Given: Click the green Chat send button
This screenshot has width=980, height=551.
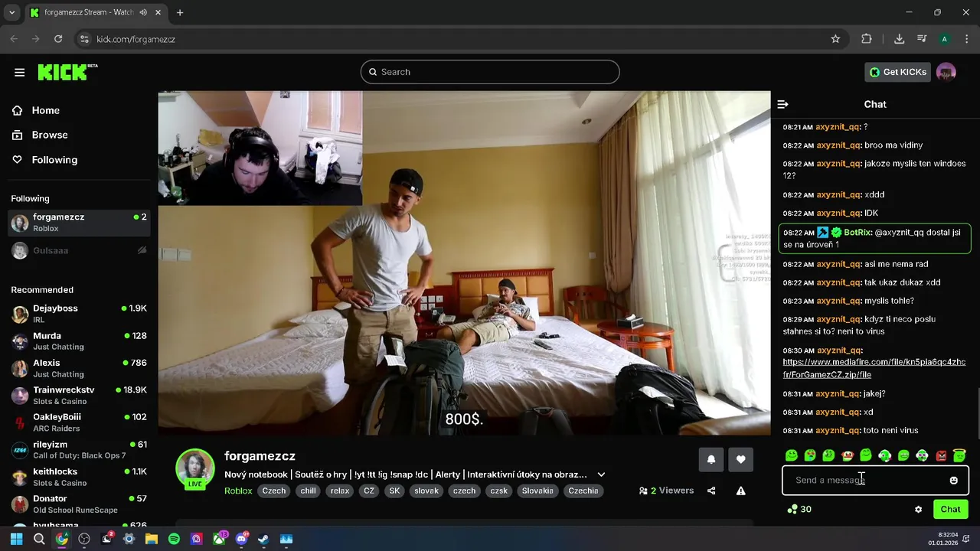Looking at the screenshot, I should 950,509.
